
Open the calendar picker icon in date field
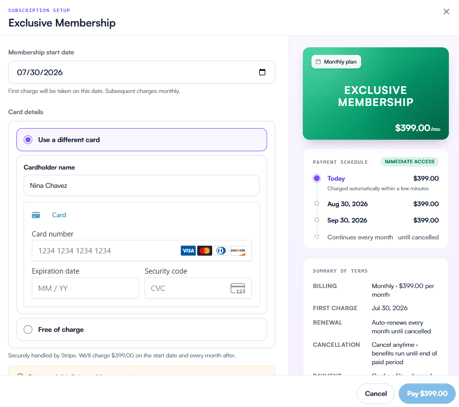click(x=262, y=72)
